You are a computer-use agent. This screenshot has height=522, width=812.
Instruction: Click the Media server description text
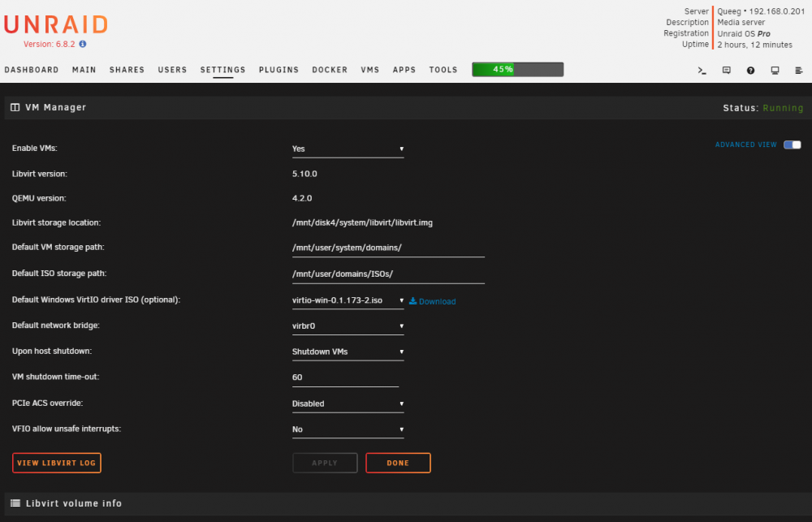[x=741, y=22]
